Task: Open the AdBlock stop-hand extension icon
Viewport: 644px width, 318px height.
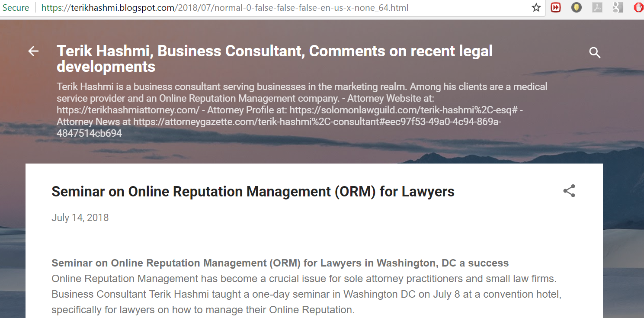Action: click(x=638, y=8)
